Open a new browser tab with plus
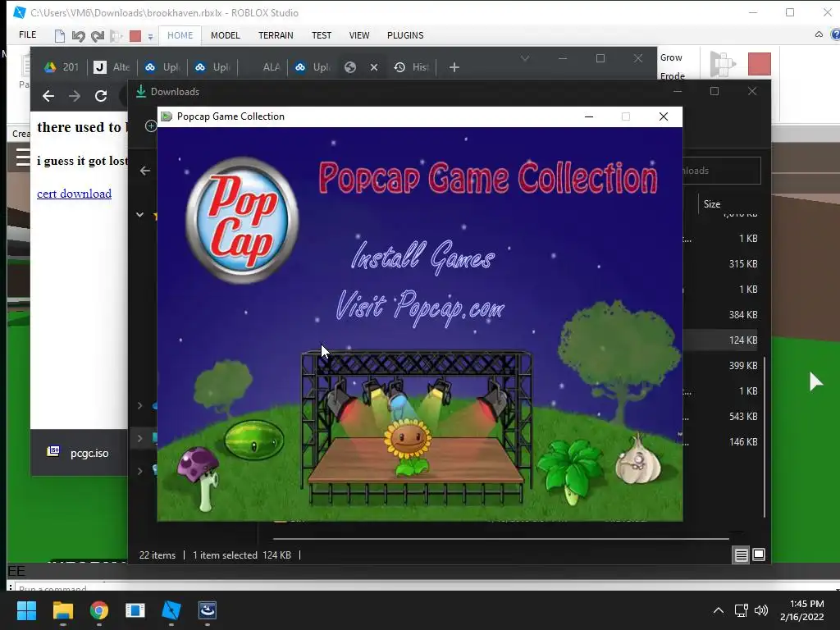 (x=454, y=67)
